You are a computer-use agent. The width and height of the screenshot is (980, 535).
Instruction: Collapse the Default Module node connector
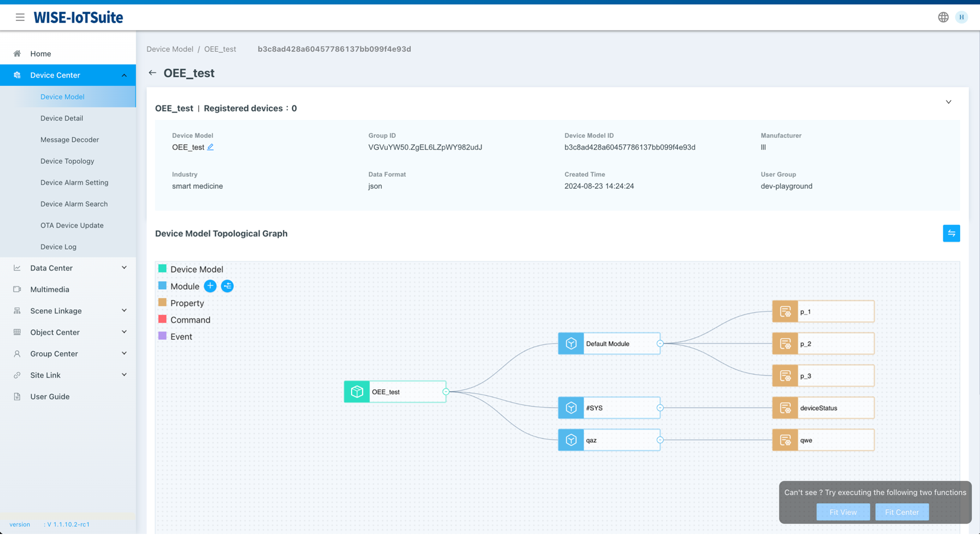point(660,344)
